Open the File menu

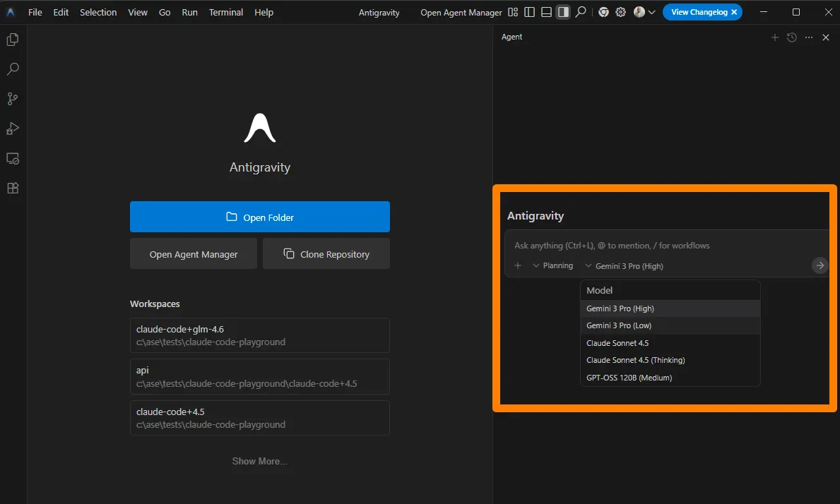pyautogui.click(x=35, y=12)
